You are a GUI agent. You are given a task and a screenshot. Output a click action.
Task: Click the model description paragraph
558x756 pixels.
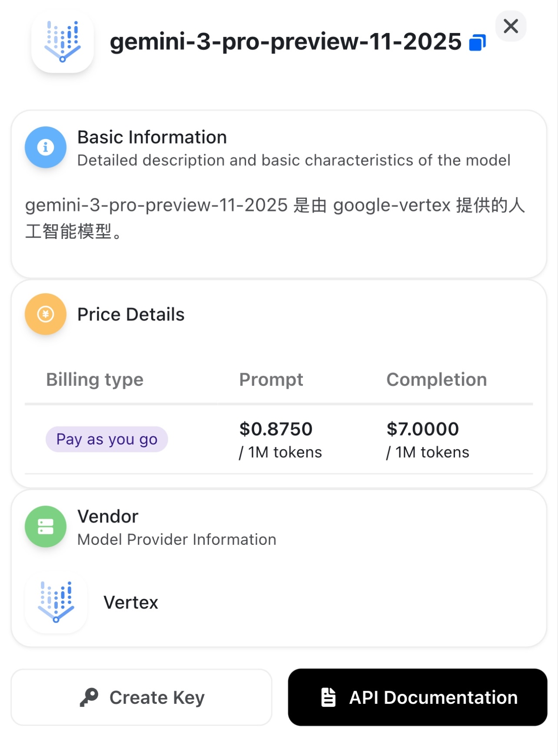click(x=275, y=218)
